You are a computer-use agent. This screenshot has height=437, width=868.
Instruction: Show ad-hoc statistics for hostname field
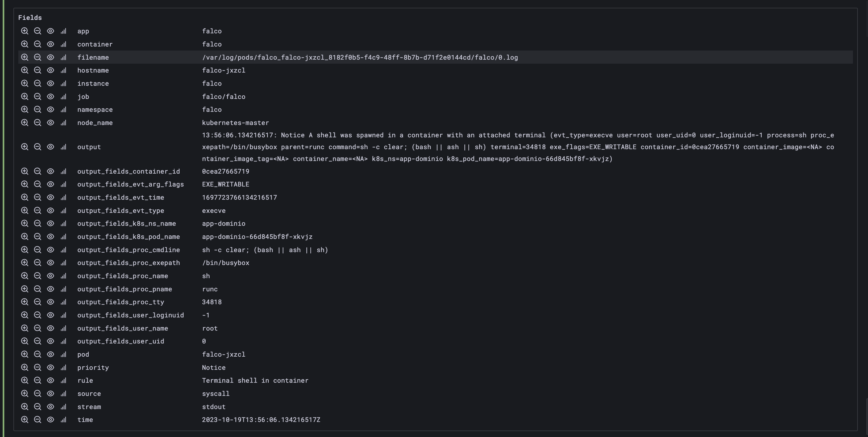point(63,70)
